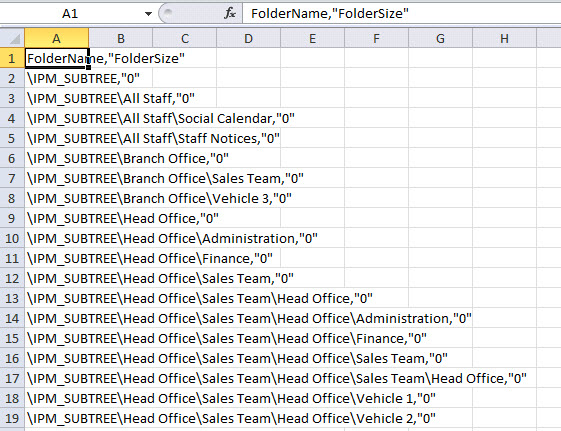Click the Select All corner triangle
The height and width of the screenshot is (431, 561).
tap(13, 38)
